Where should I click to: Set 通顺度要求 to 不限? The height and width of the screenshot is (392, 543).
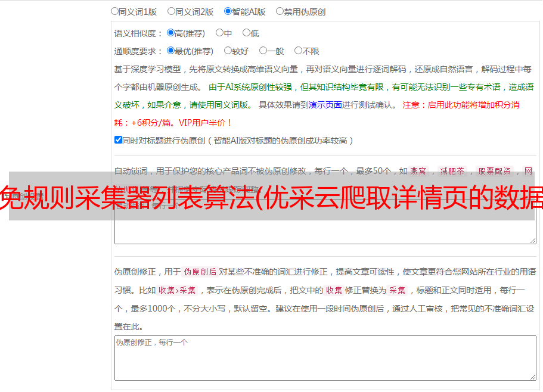click(x=298, y=51)
